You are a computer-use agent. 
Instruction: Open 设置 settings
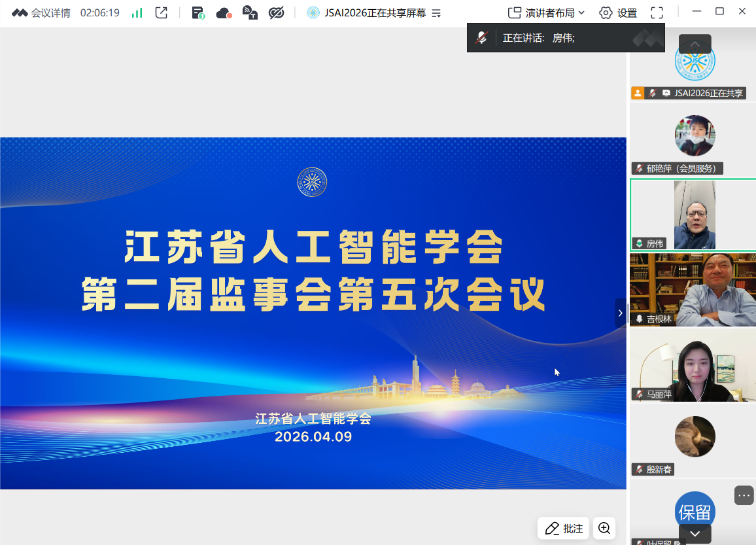pos(618,12)
